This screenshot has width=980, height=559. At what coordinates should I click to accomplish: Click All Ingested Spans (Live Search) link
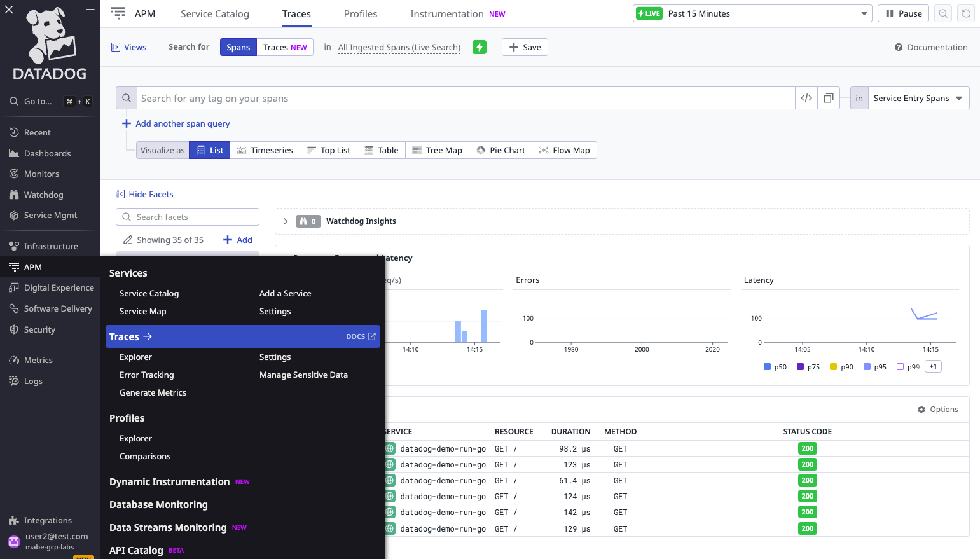coord(399,47)
